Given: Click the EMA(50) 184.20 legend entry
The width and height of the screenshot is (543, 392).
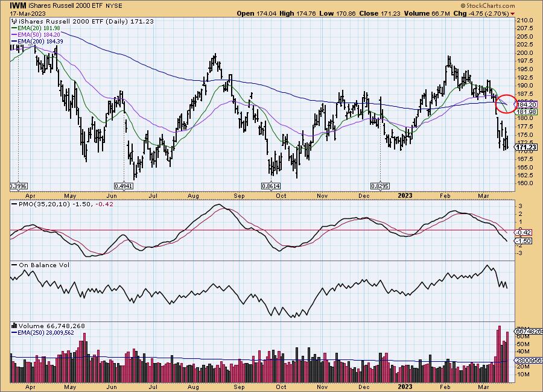Looking at the screenshot, I should click(x=36, y=34).
